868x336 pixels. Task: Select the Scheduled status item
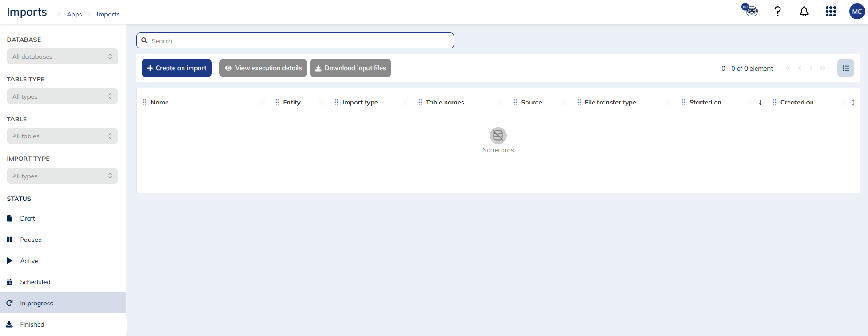pos(35,282)
